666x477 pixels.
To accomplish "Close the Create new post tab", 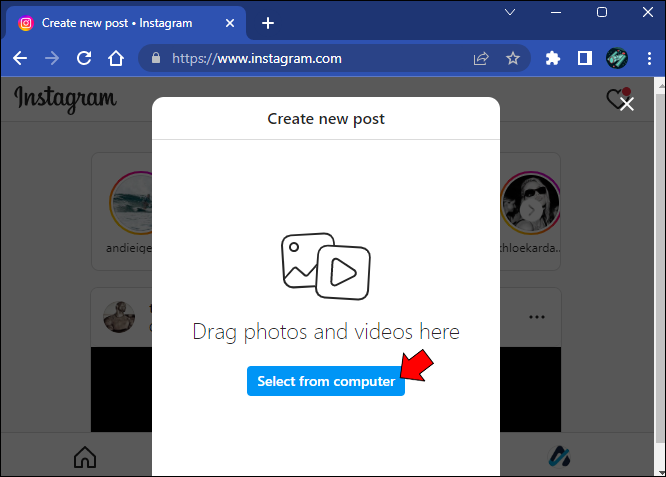I will [x=230, y=23].
